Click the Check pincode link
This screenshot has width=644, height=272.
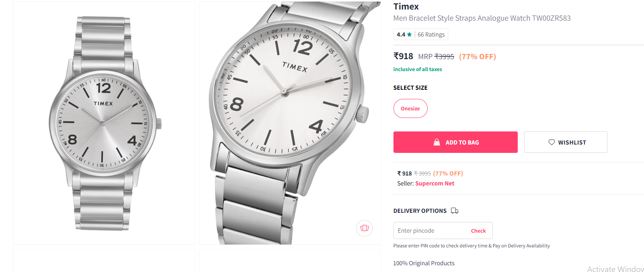pos(478,231)
